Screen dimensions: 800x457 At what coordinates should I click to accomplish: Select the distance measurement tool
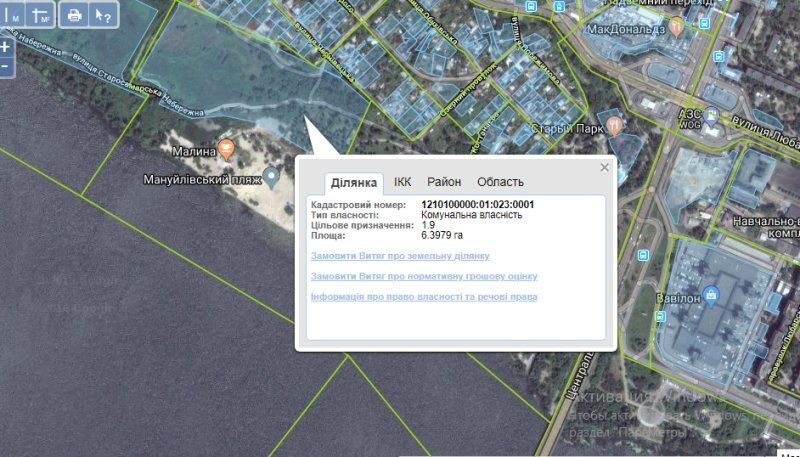coord(13,15)
